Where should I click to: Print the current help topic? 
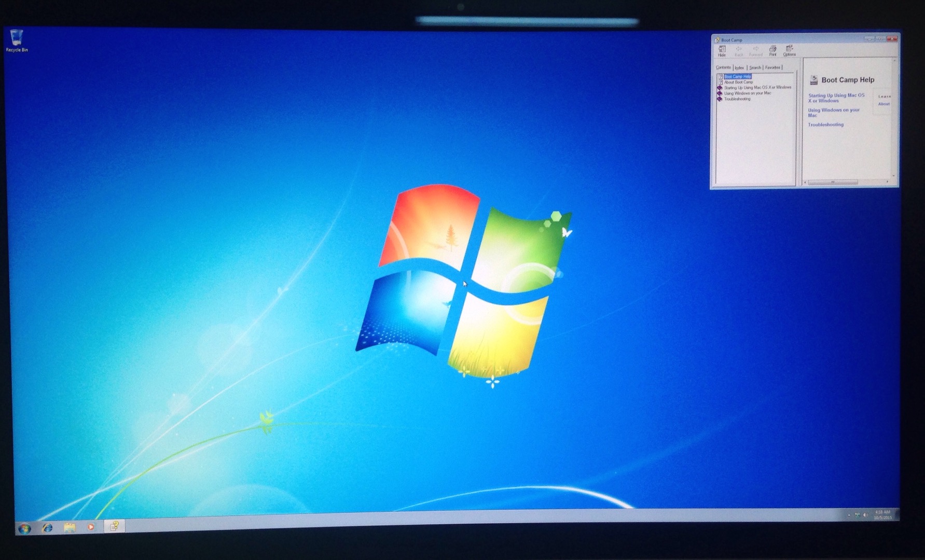pos(772,51)
